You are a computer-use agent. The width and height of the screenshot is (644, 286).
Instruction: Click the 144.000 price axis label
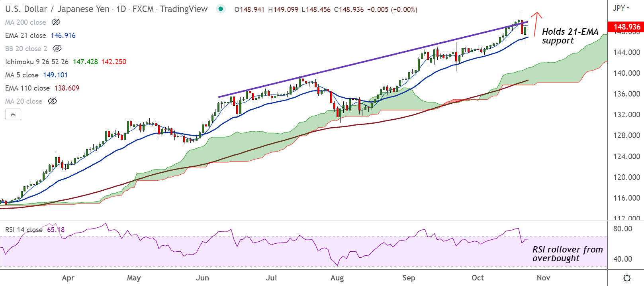(626, 52)
